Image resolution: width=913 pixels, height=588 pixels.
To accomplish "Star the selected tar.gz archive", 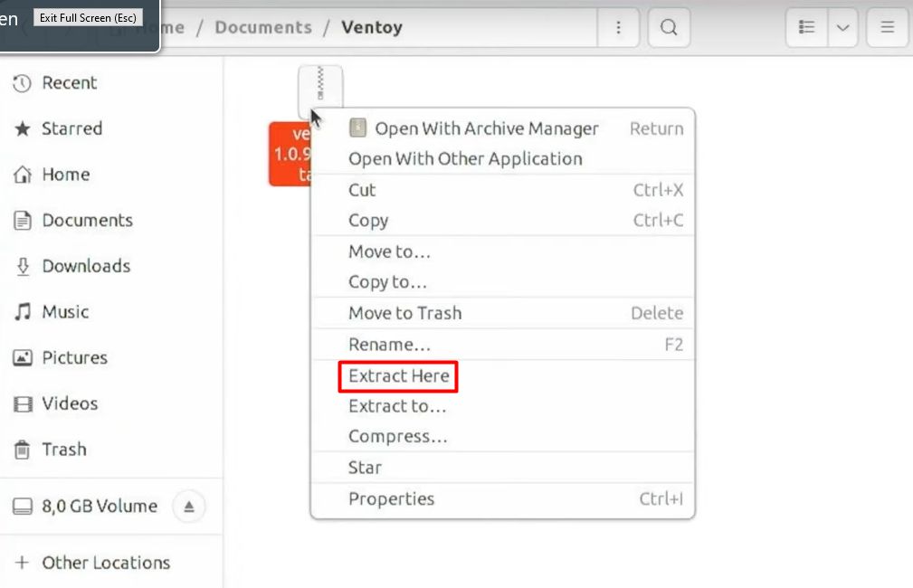I will click(364, 467).
